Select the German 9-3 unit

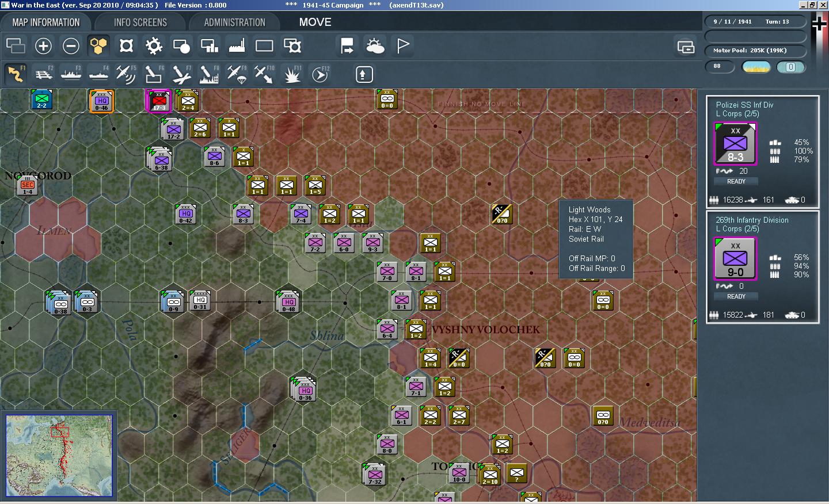tap(372, 243)
